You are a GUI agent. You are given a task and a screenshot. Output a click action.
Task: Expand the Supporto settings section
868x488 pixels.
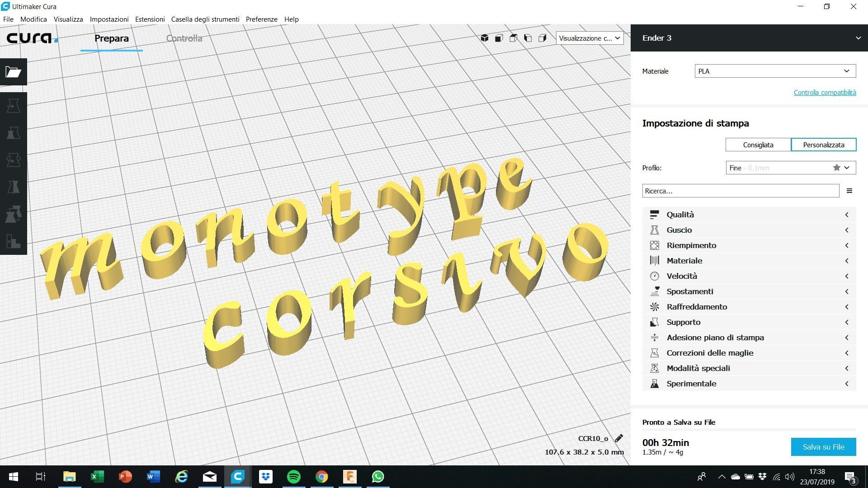click(x=749, y=322)
